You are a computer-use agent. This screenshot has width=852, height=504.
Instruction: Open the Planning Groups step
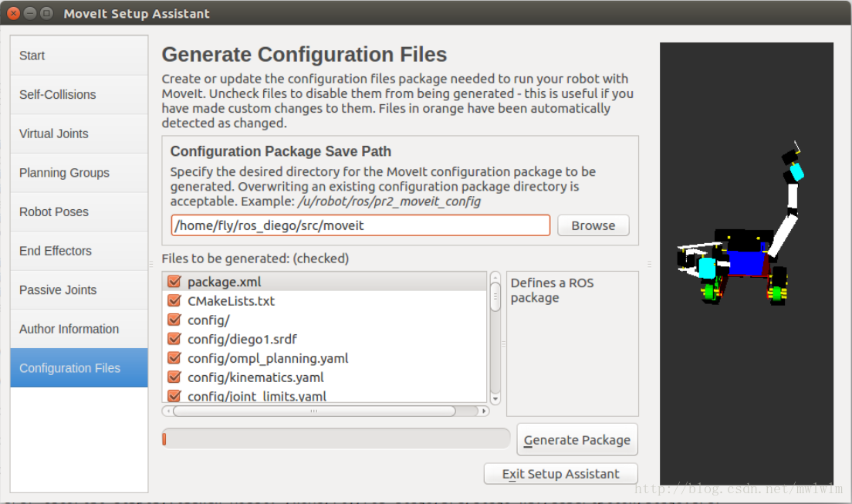79,173
